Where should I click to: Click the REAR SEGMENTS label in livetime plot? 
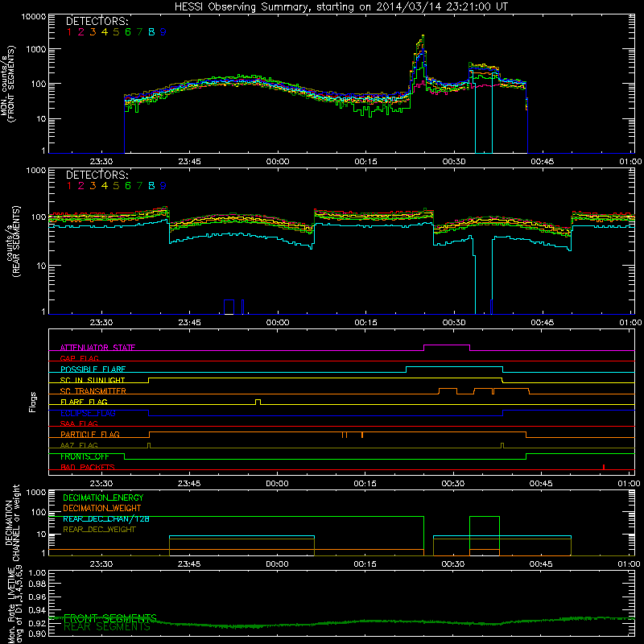click(107, 627)
